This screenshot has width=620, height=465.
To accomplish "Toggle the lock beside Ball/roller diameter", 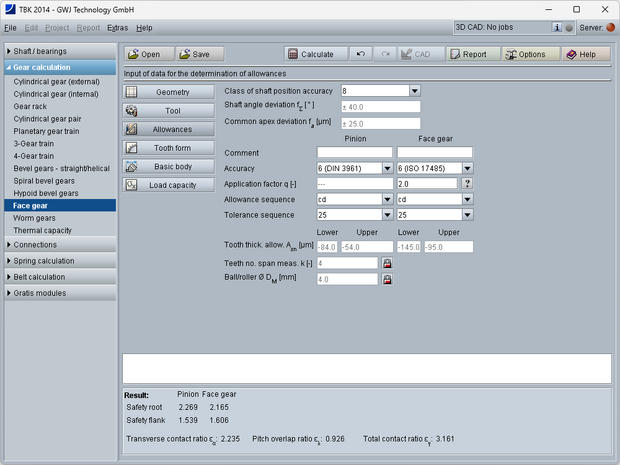I will coord(387,280).
